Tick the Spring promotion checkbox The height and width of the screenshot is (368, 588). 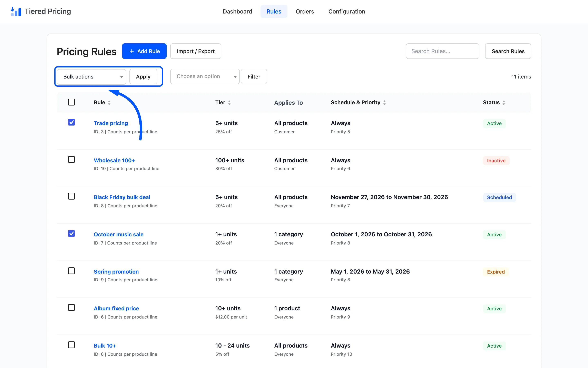[x=71, y=271]
